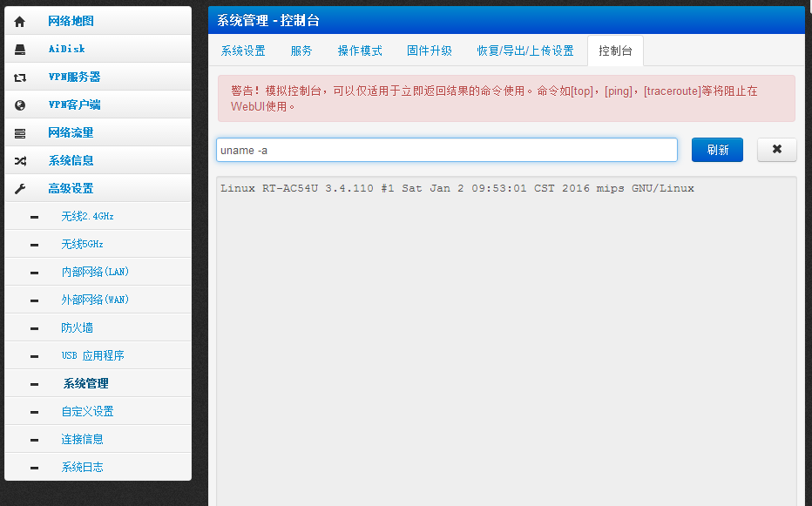
Task: Select 系统管理 in the sidebar
Action: [98, 384]
